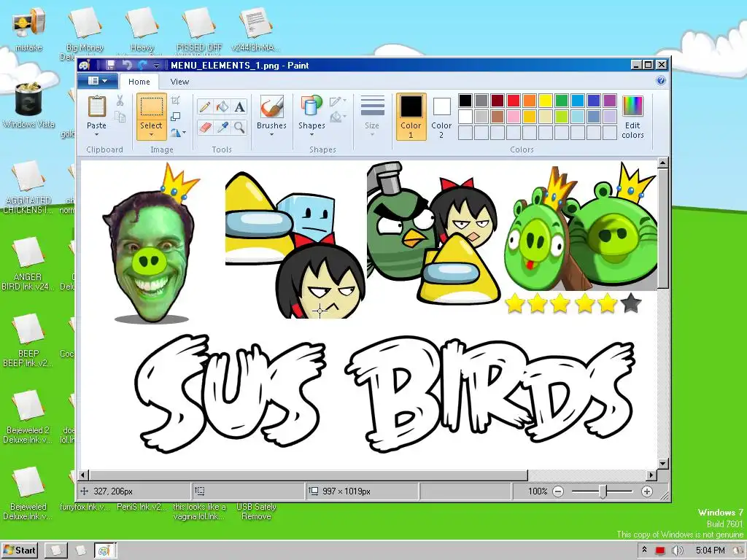Image resolution: width=747 pixels, height=560 pixels.
Task: Activate the Text tool
Action: [239, 106]
